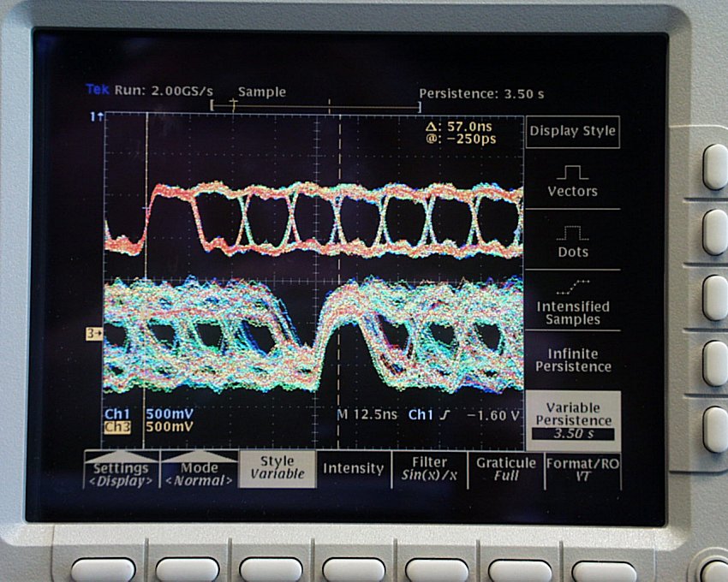Open the Intensity menu item
Viewport: 728px width, 582px height.
click(x=354, y=469)
